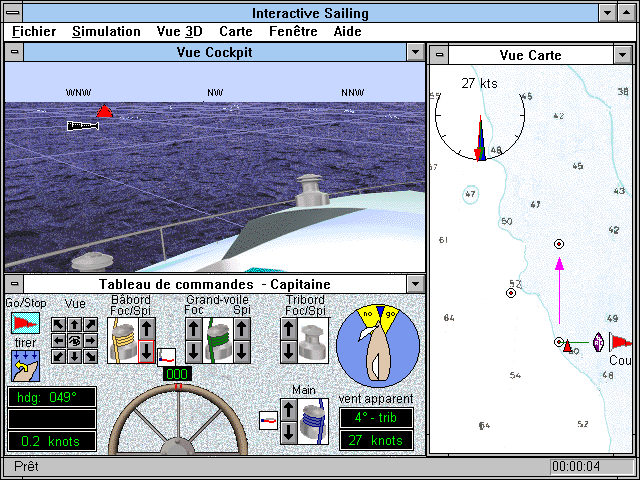The height and width of the screenshot is (480, 640).
Task: Pan view right with Vue right arrow
Action: pos(90,340)
